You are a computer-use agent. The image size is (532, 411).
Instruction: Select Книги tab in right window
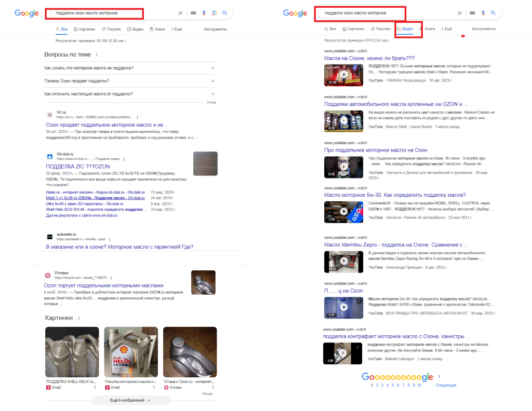tap(428, 29)
